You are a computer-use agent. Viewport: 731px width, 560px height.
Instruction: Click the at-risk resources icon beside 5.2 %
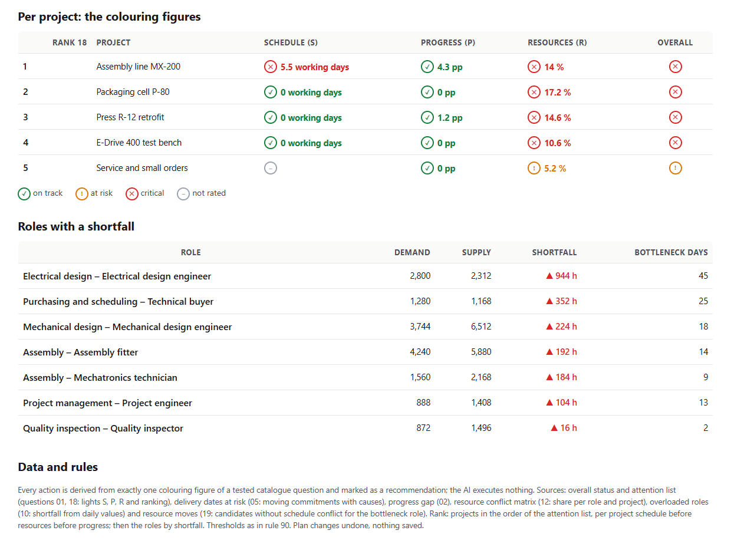pyautogui.click(x=534, y=169)
